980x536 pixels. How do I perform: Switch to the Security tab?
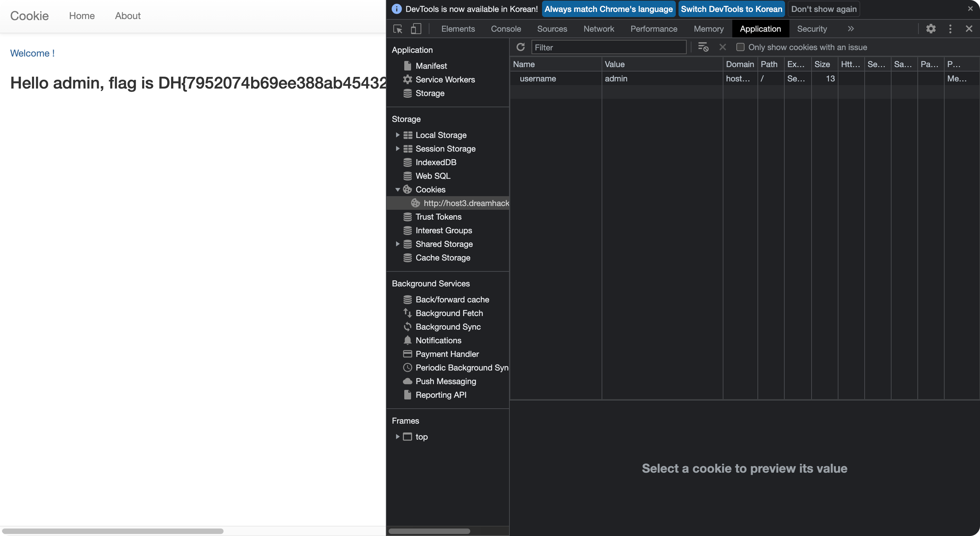point(812,29)
